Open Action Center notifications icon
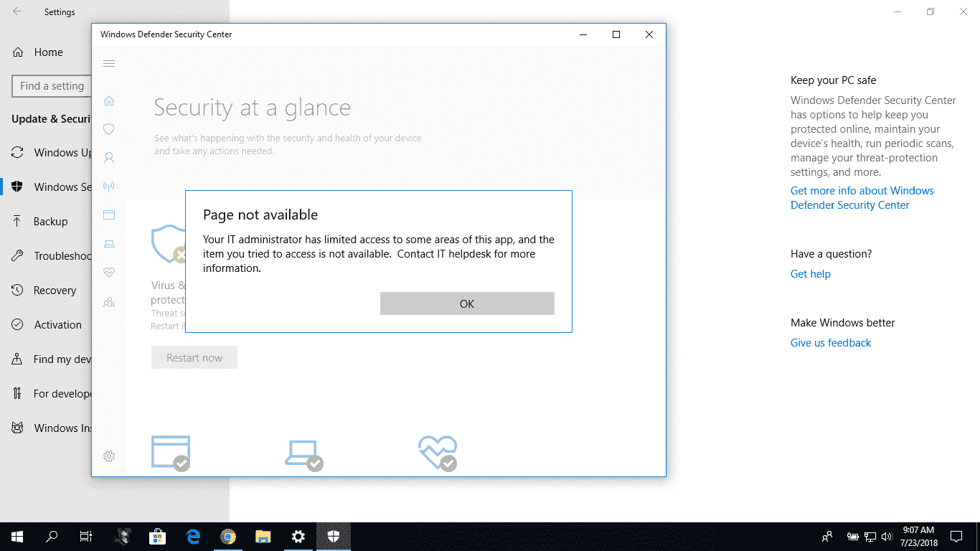 pos(956,537)
